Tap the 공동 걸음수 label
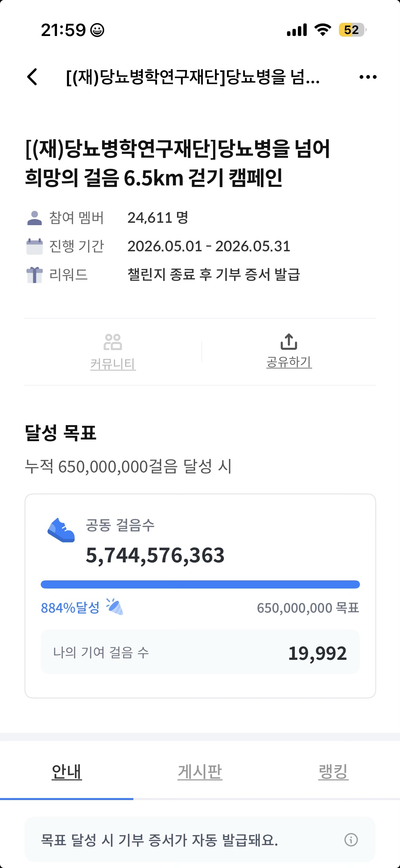Viewport: 400px width, 868px height. click(120, 525)
